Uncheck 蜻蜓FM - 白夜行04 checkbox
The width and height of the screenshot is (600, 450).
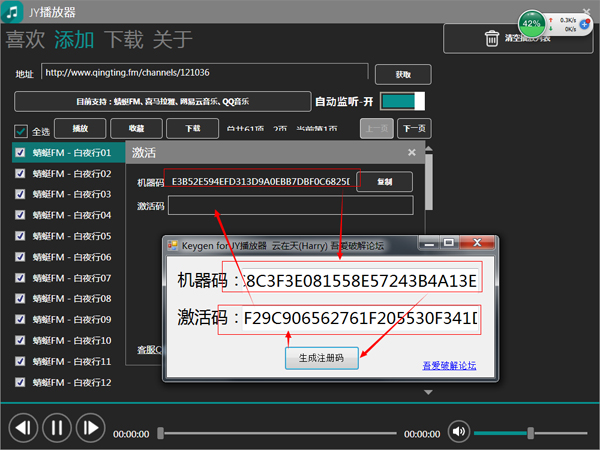(x=20, y=215)
